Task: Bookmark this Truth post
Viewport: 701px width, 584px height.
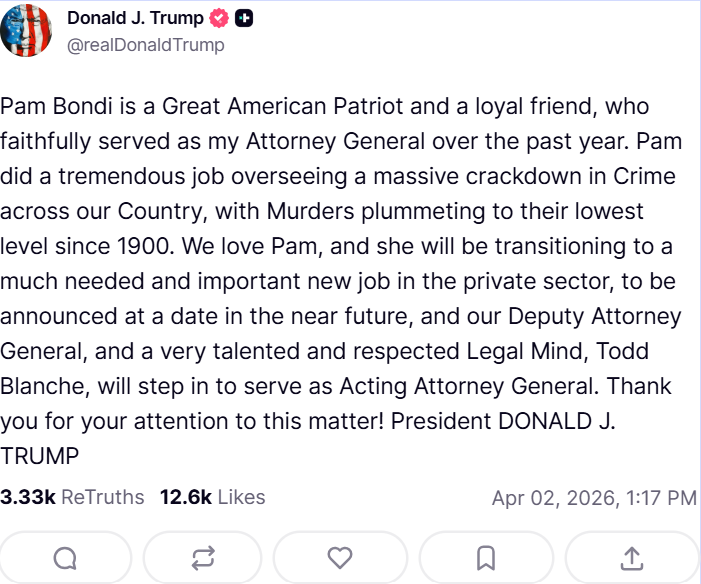Action: (x=486, y=557)
